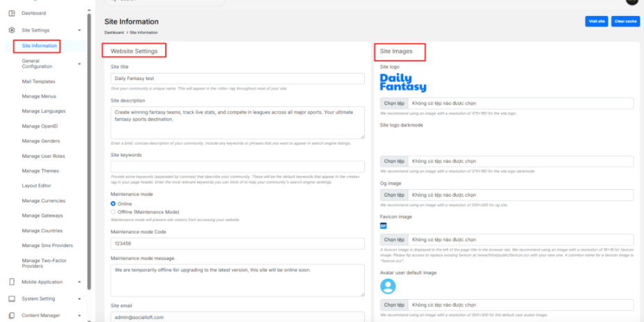Screen dimensions: 644x322
Task: Click the default user avatar icon
Action: 388,286
